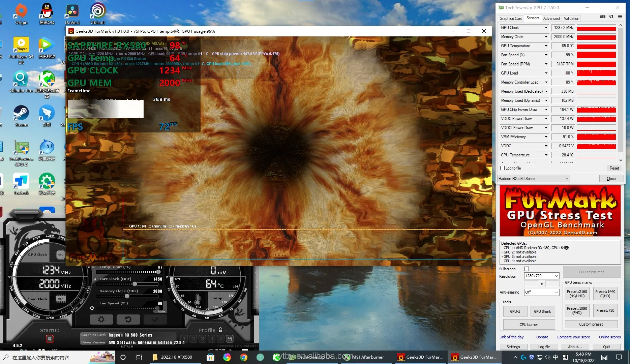Expand the VRM Efficiency sensor dropdown

pos(546,137)
